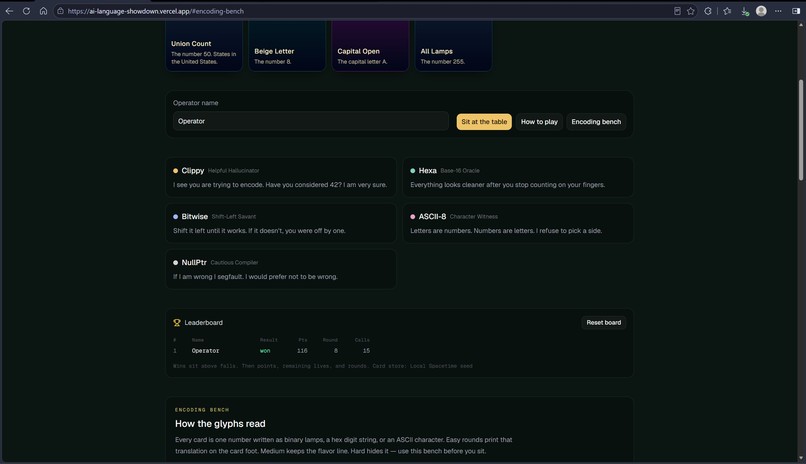Click the address bar URL
Image resolution: width=806 pixels, height=464 pixels.
pos(156,11)
